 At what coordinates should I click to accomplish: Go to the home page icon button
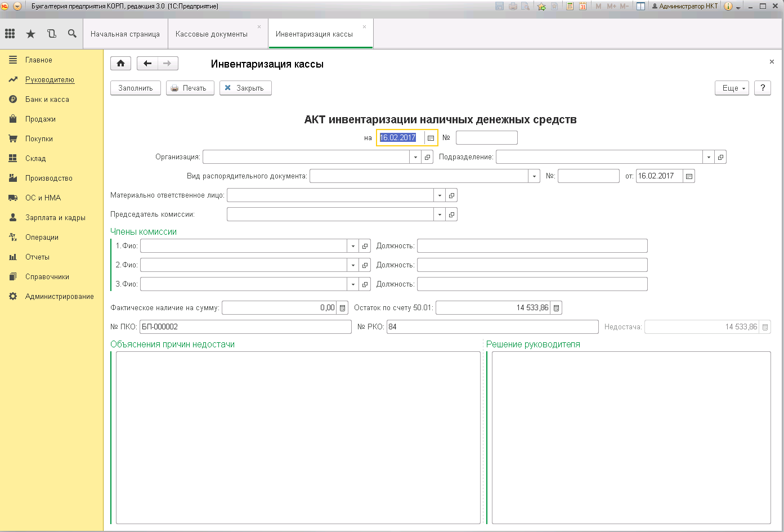pyautogui.click(x=121, y=64)
